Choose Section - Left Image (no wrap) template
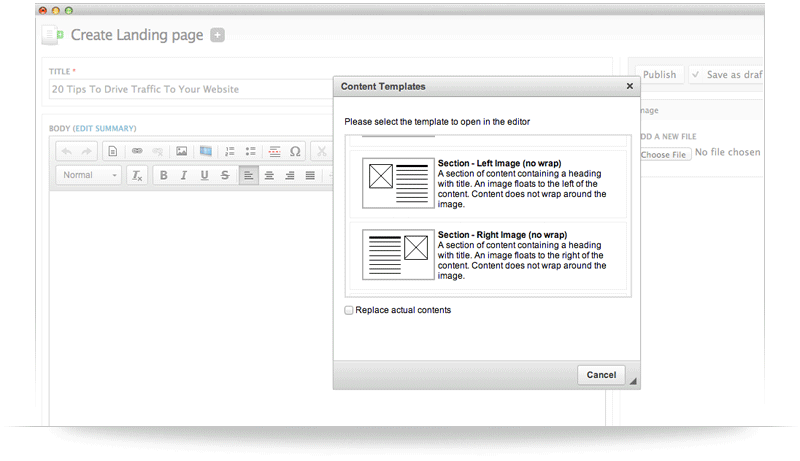This screenshot has height=461, width=800. [x=488, y=184]
